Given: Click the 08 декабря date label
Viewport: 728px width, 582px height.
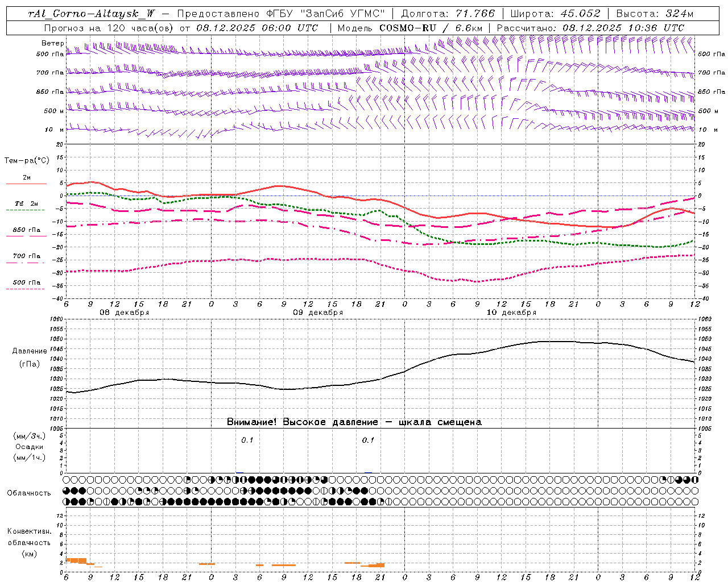Looking at the screenshot, I should (124, 313).
